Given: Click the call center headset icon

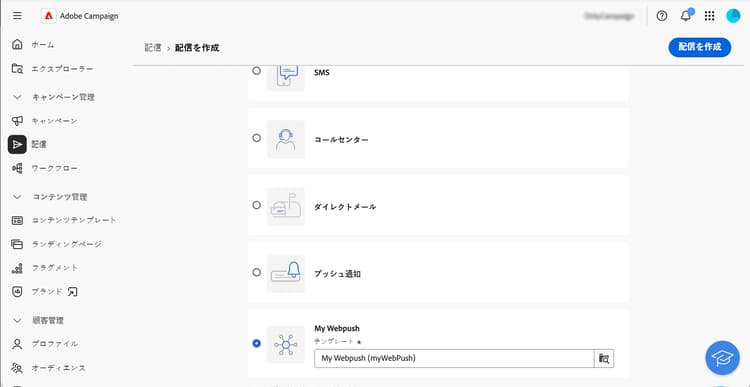Looking at the screenshot, I should (x=286, y=139).
